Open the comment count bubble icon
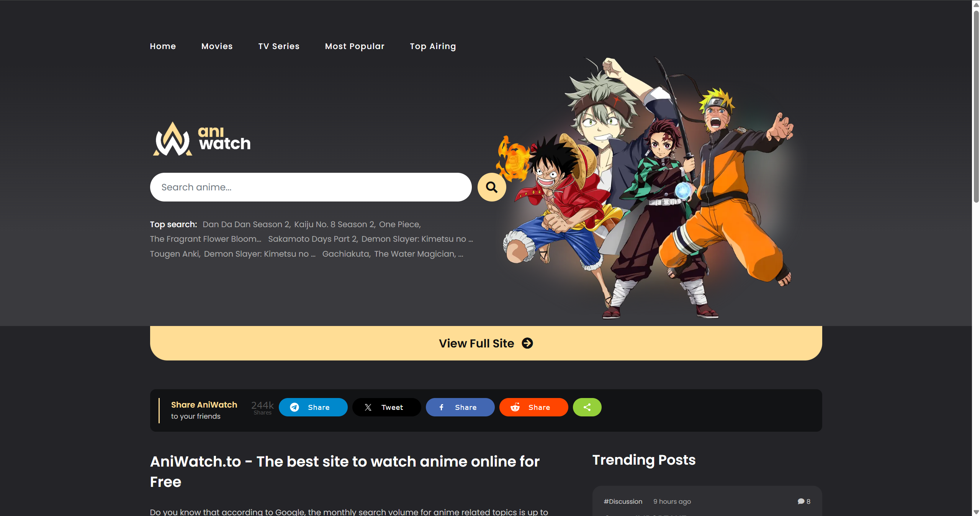This screenshot has width=980, height=516. 801,501
